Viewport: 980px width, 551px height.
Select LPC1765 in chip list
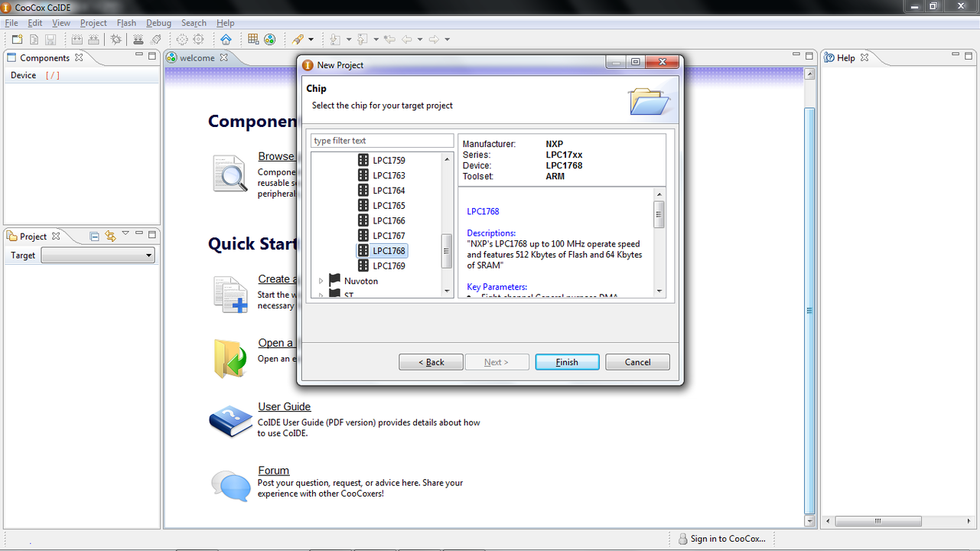389,206
